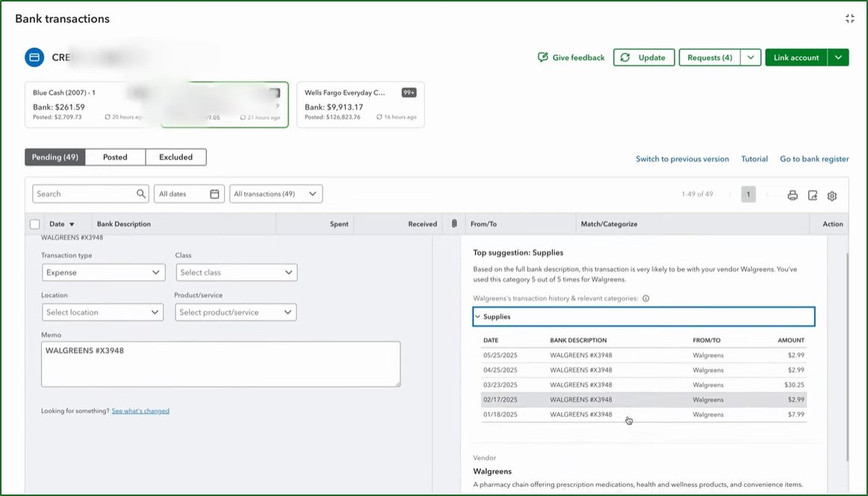868x496 pixels.
Task: Click the Received column header
Action: (422, 224)
